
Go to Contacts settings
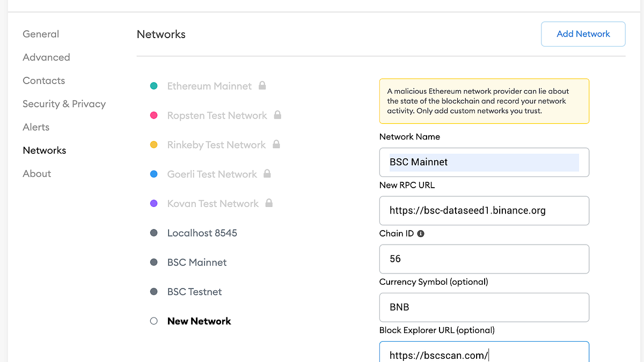click(43, 80)
